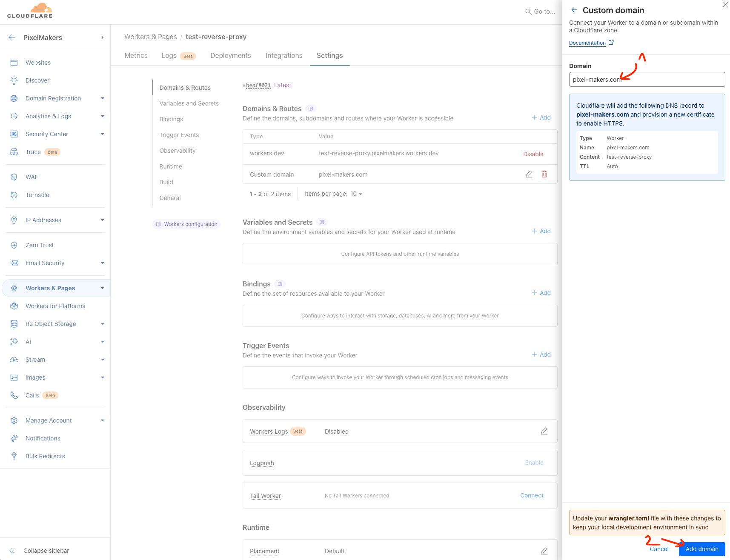Viewport: 730px width, 560px height.
Task: Click the Discover lightbulb icon
Action: 14,80
